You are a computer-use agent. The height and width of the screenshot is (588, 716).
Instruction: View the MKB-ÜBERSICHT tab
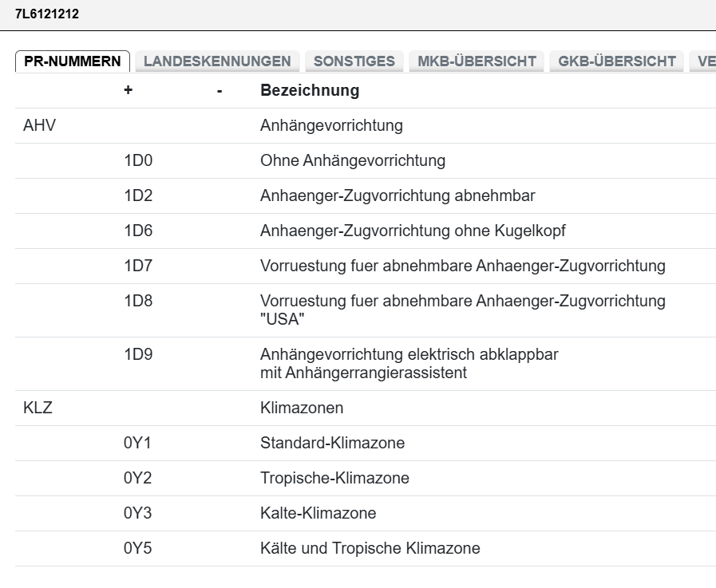pos(476,61)
